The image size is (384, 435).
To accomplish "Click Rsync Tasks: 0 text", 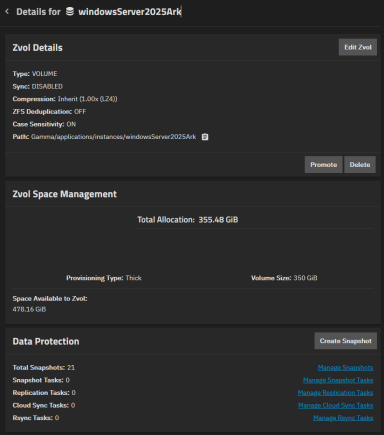I will tap(36, 418).
